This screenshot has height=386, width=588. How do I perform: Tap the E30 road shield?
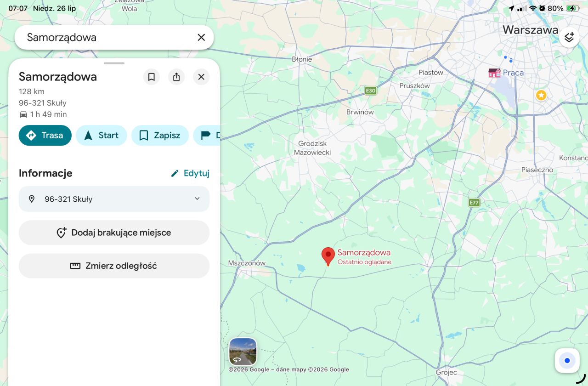click(371, 91)
